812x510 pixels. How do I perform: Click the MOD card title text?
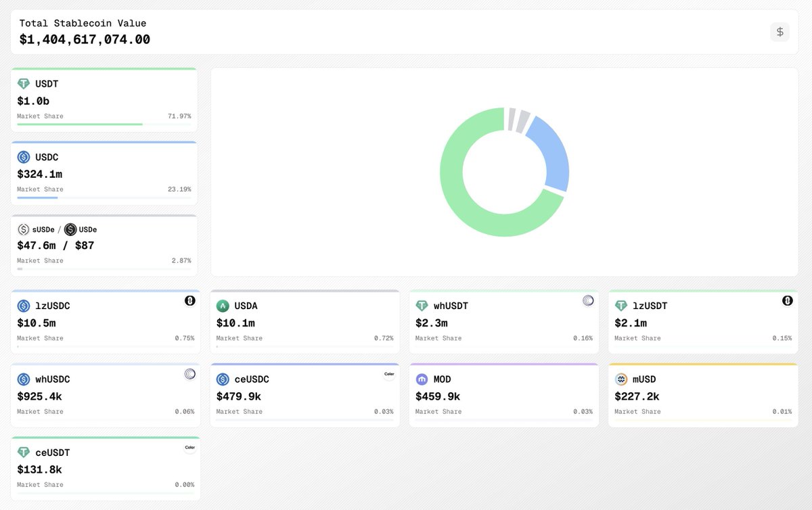pos(442,379)
